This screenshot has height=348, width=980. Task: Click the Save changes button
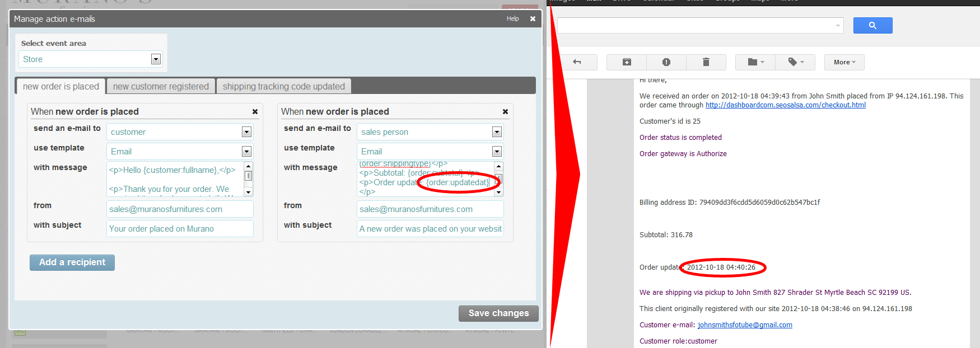[498, 313]
